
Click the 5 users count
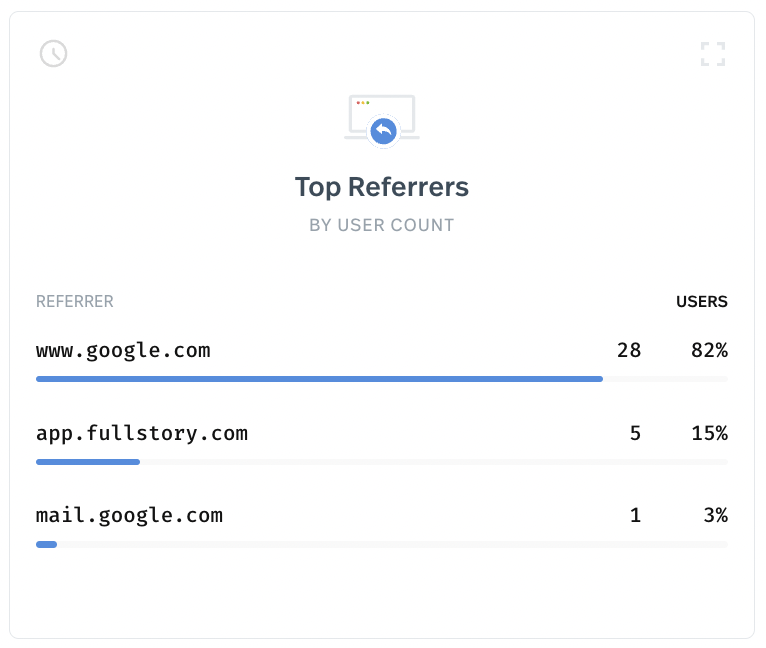click(x=635, y=433)
